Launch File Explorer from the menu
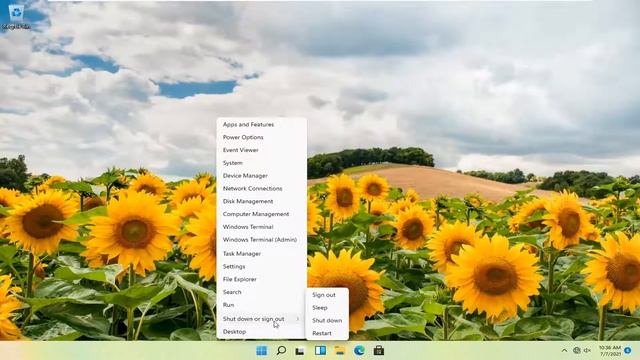 pos(262,279)
